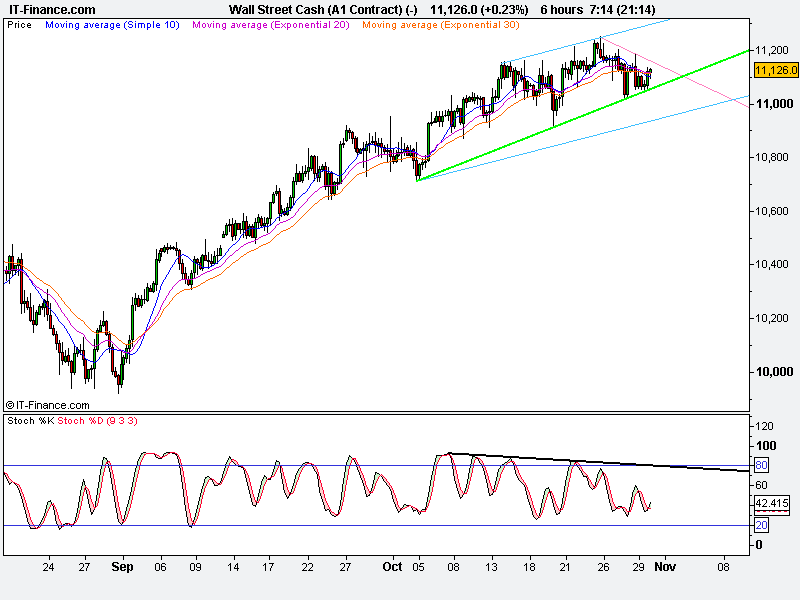Click the 26 date label on time axis

(x=604, y=567)
